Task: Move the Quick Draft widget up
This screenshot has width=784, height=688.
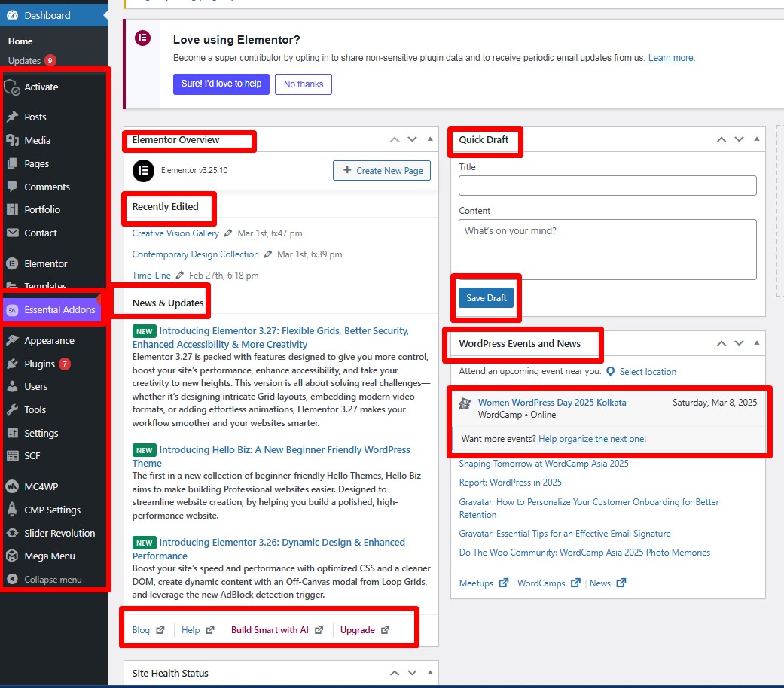Action: click(x=721, y=139)
